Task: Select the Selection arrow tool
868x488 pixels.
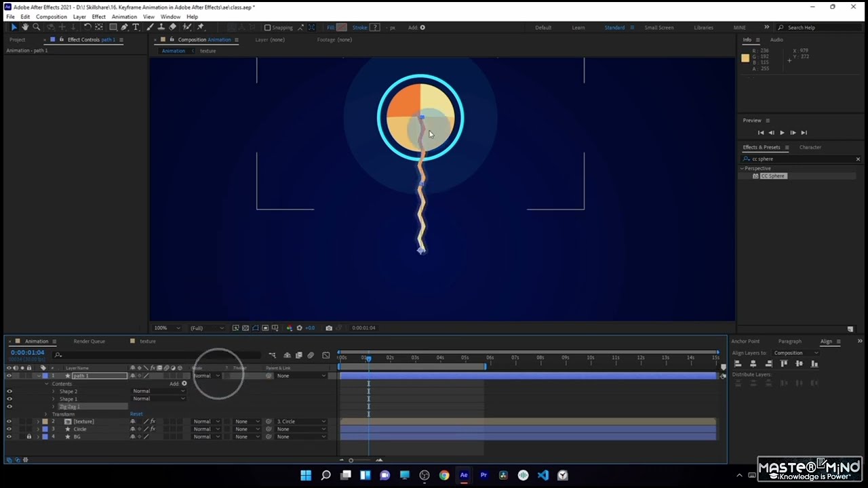Action: 14,27
